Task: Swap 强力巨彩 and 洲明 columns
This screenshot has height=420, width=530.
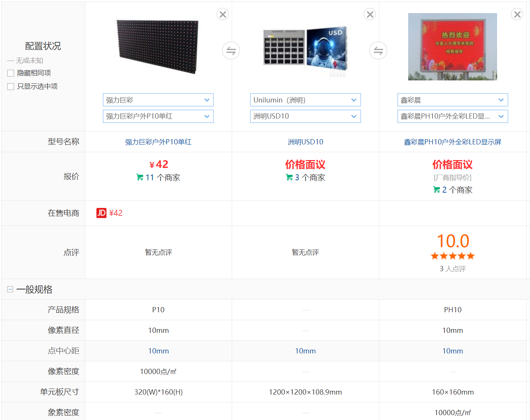Action: click(231, 50)
